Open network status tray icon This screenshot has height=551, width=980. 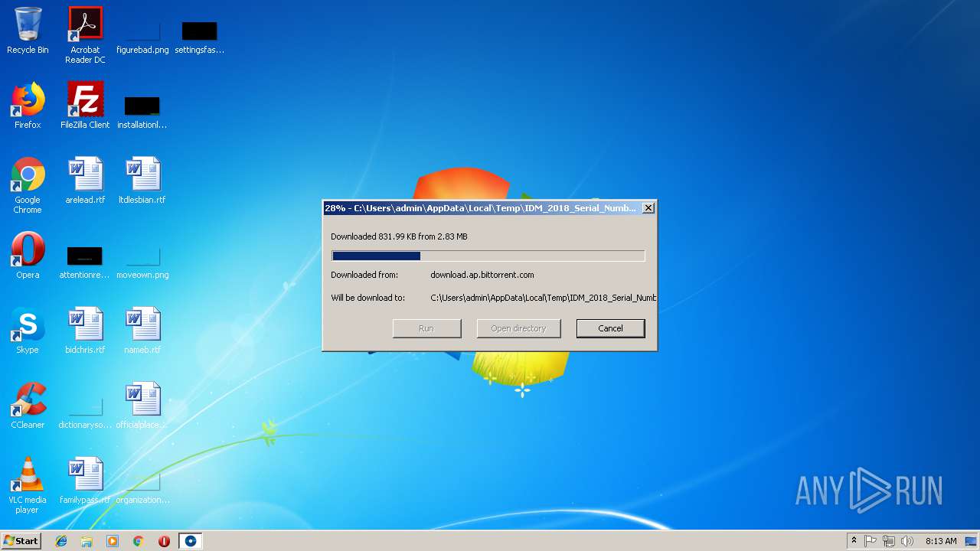point(889,541)
